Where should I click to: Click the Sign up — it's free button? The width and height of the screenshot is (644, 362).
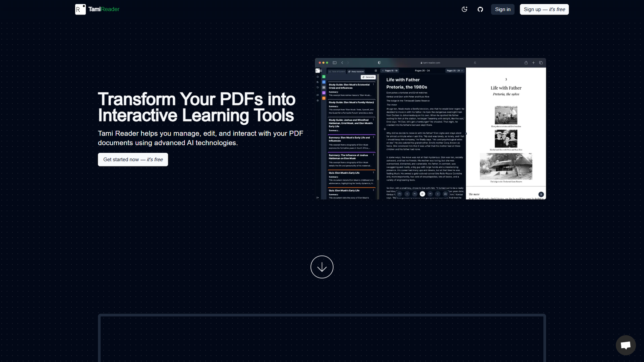(544, 9)
